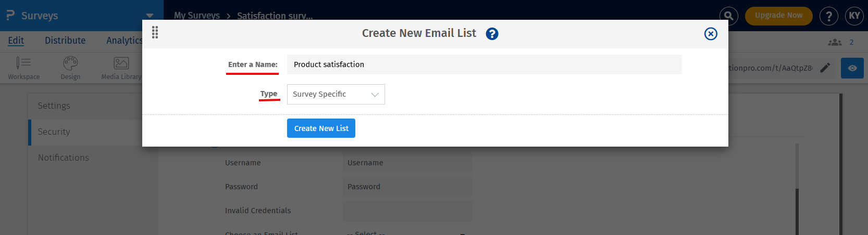
Task: Open the KY user profile avatar
Action: coord(854,16)
